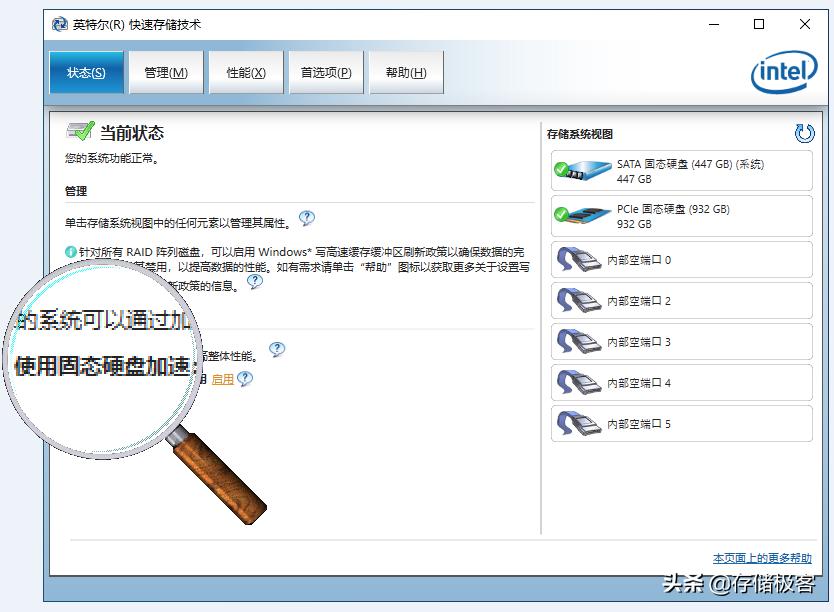Click the blue info icon near RAID 阵列磁盘 text

click(x=71, y=250)
